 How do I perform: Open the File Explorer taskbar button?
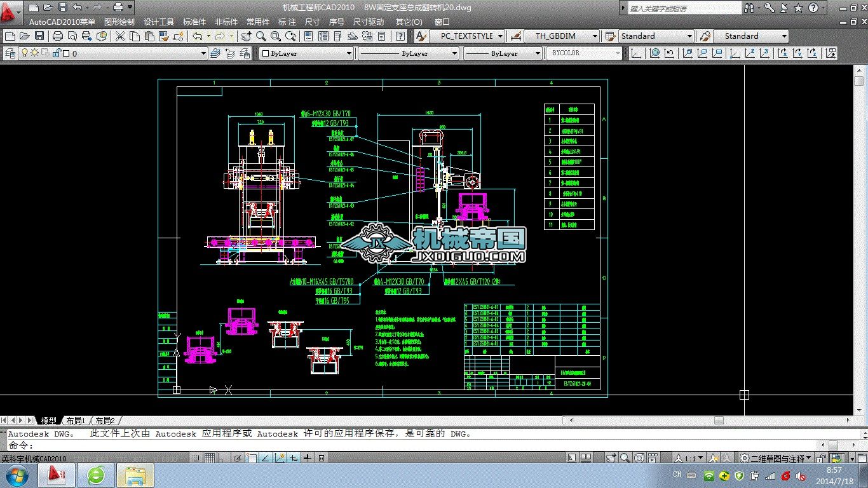tap(135, 476)
